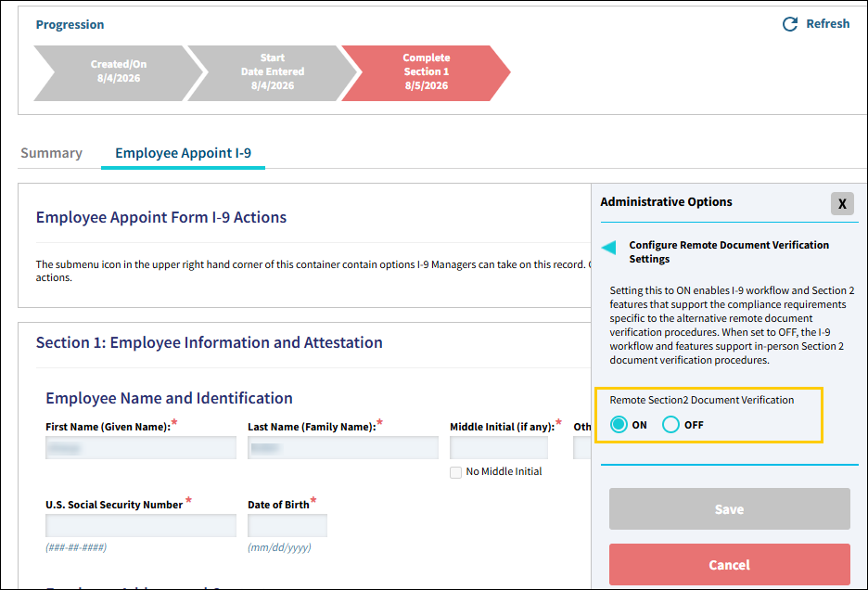Click the Employee Name and Identification heading
The height and width of the screenshot is (590, 868).
click(169, 398)
